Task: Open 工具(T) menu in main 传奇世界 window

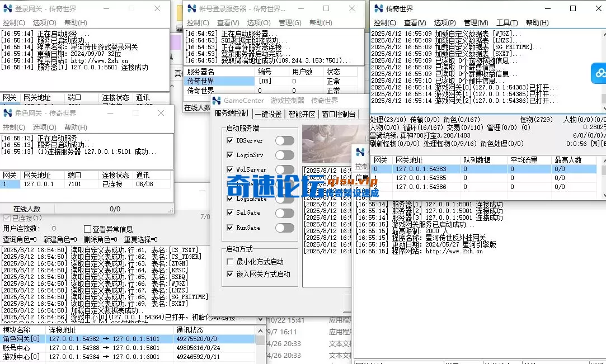Action: tap(507, 23)
